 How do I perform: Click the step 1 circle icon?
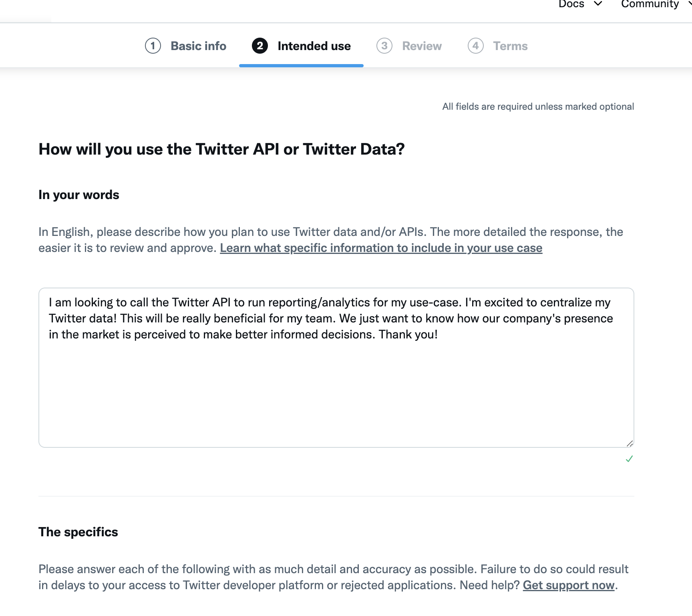click(x=153, y=46)
